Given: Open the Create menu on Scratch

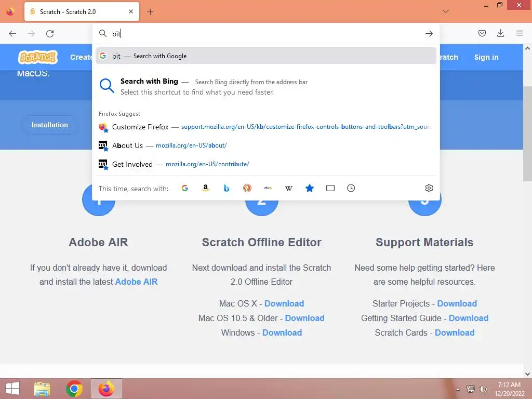Looking at the screenshot, I should pos(81,57).
